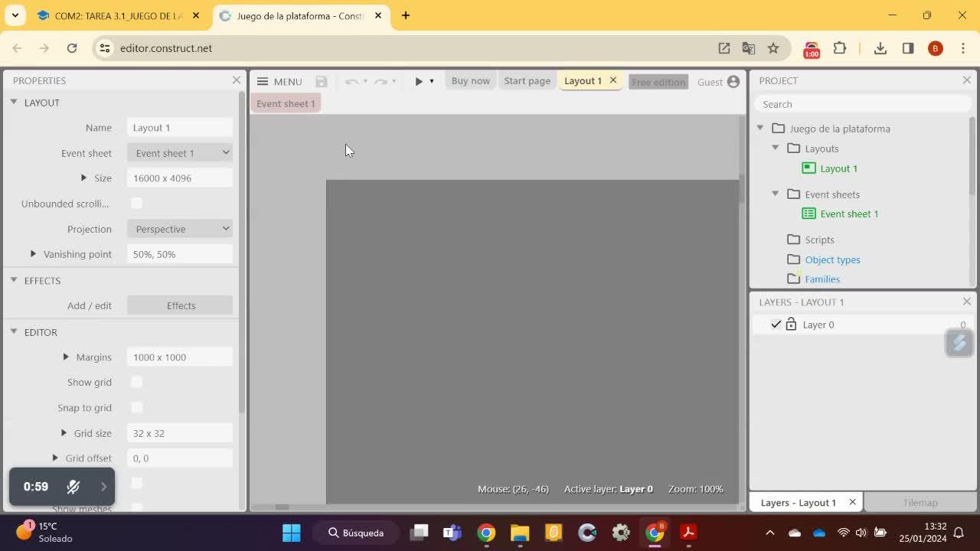Image resolution: width=980 pixels, height=551 pixels.
Task: Open the Construct MENU hamburger button
Action: pyautogui.click(x=263, y=81)
